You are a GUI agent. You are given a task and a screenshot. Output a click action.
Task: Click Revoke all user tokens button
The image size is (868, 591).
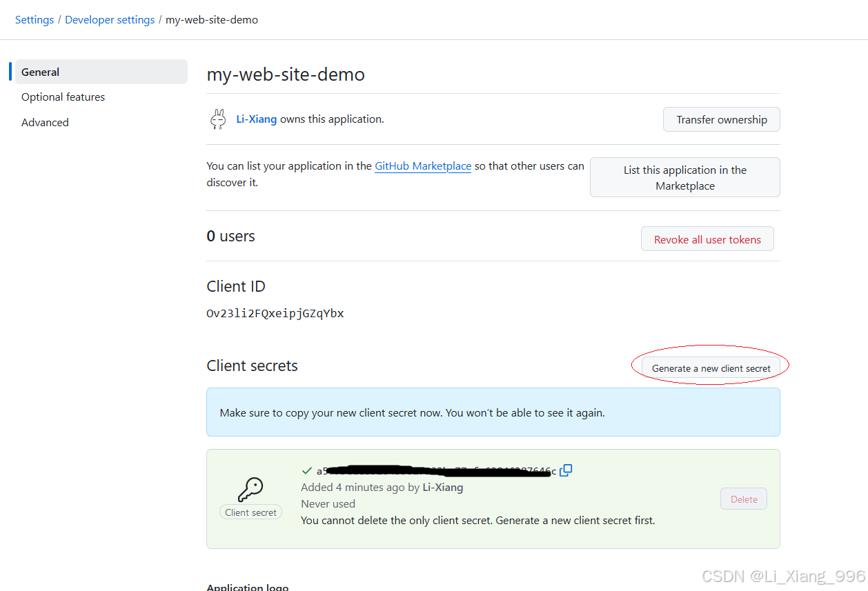[x=708, y=239]
